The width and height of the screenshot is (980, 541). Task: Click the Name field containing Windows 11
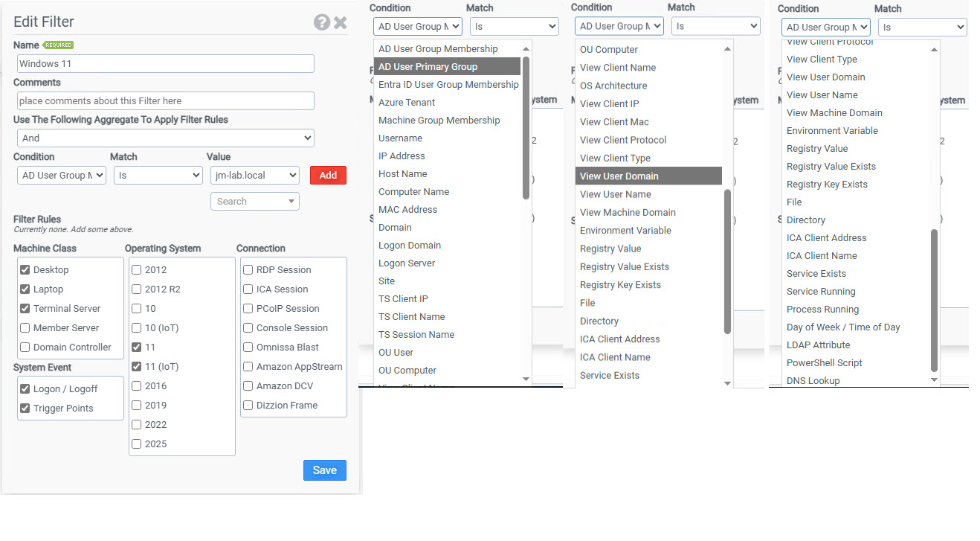click(165, 64)
